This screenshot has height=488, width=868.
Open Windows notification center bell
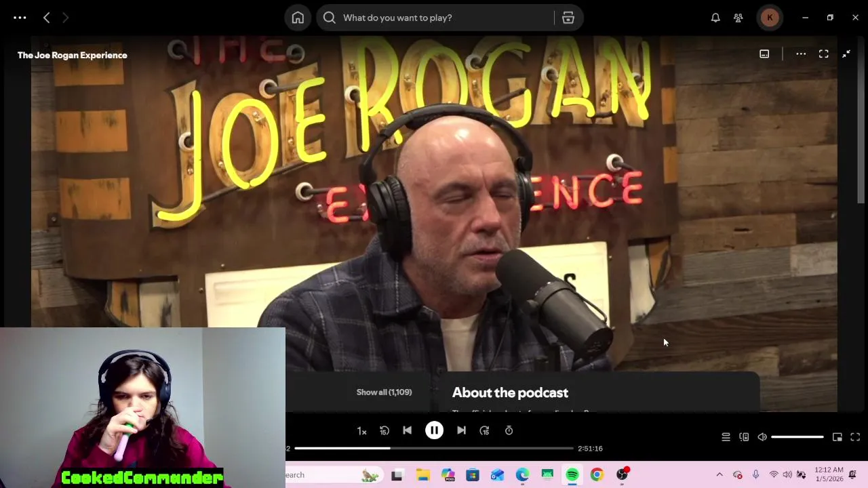[852, 474]
